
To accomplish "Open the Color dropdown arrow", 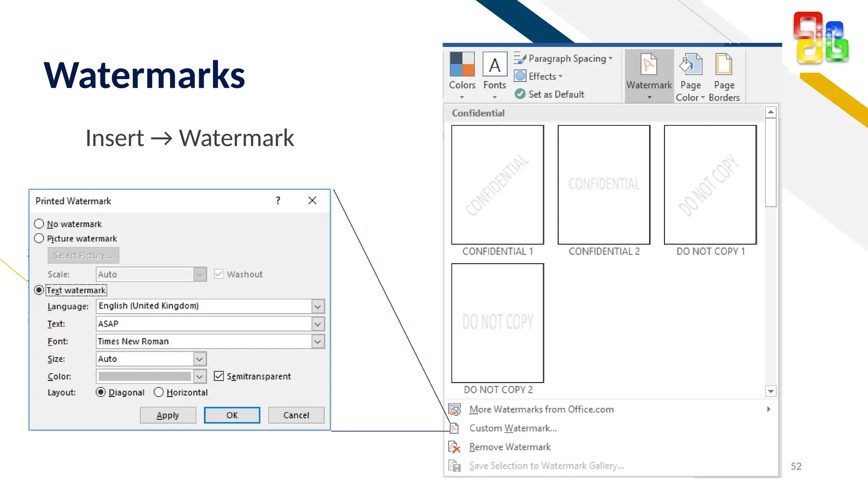I will 200,376.
